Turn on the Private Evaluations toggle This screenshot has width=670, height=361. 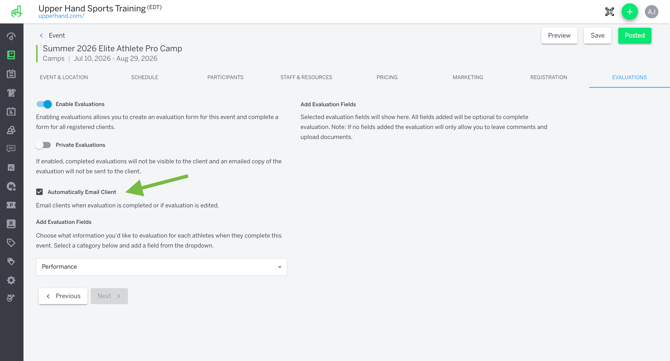point(43,145)
